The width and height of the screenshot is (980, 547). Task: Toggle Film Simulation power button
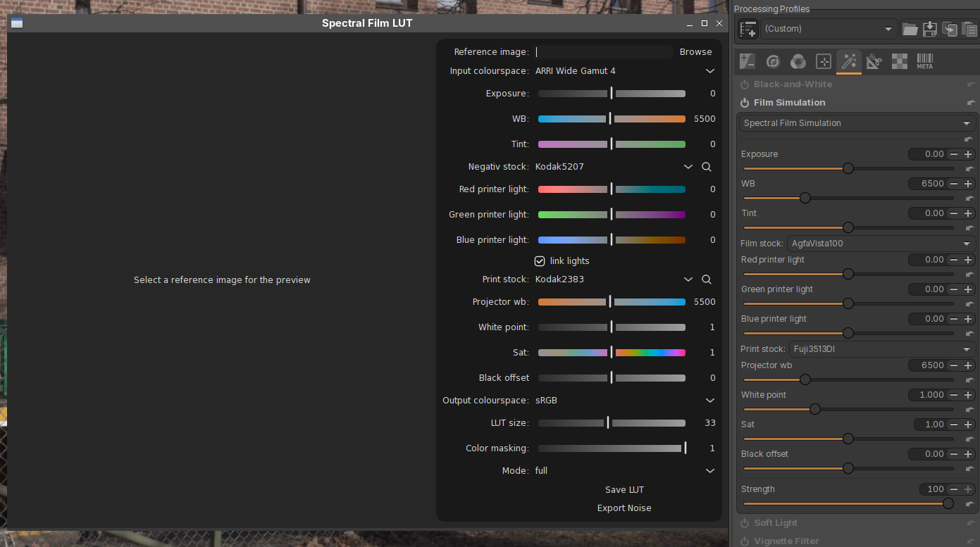[x=745, y=103]
